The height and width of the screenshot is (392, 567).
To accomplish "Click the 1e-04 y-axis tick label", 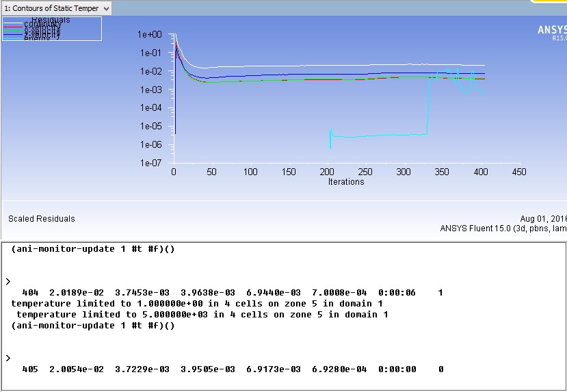I will pos(150,108).
